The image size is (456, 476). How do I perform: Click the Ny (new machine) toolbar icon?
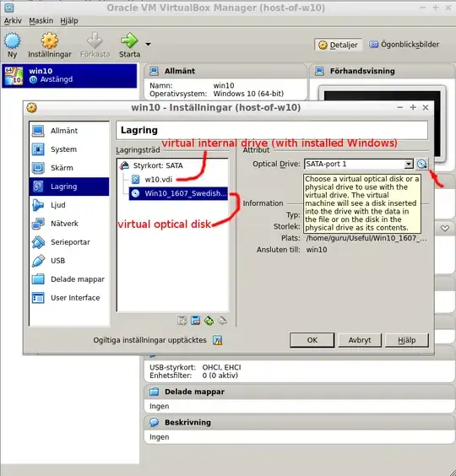click(x=12, y=45)
